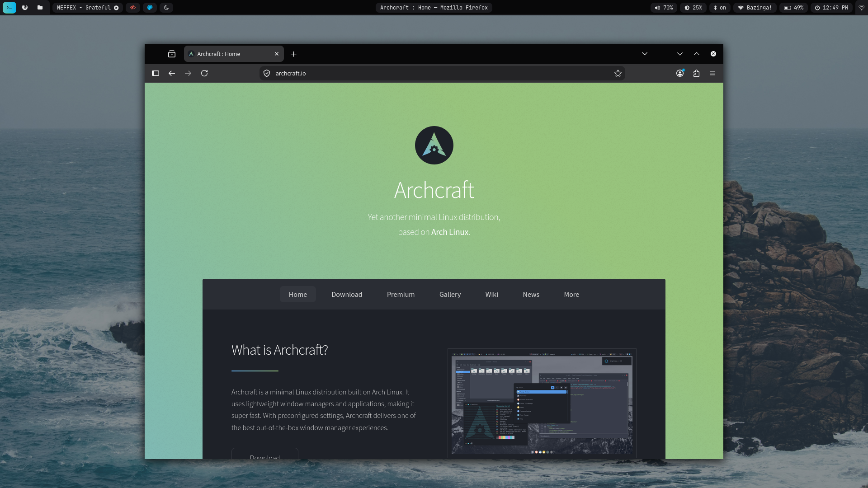Reload the current page
This screenshot has height=488, width=868.
204,73
